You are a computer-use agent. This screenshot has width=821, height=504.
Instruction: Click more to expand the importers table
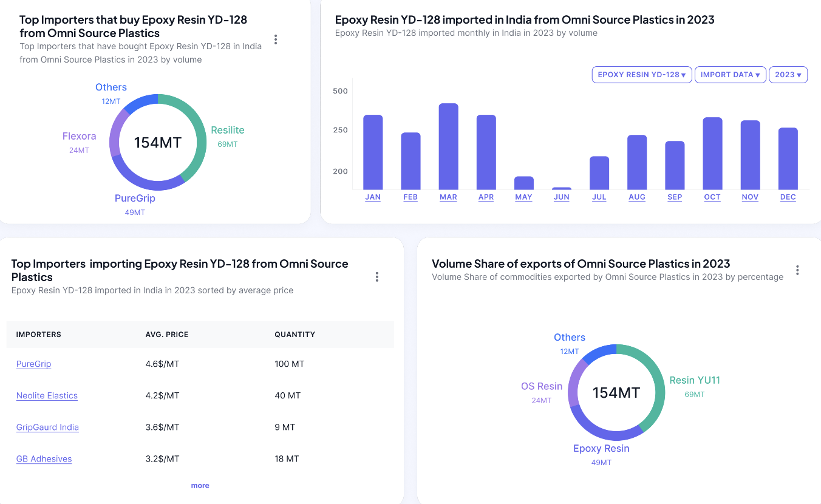coord(200,485)
